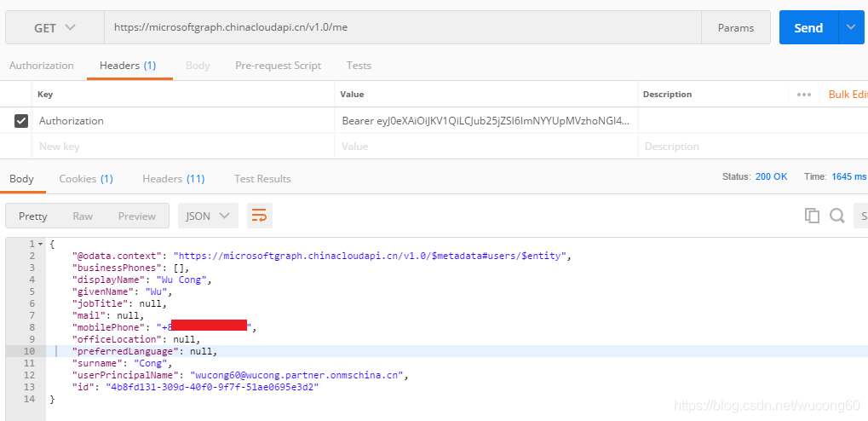Select the response Body tab
Screen dimensions: 868x421
(21, 178)
